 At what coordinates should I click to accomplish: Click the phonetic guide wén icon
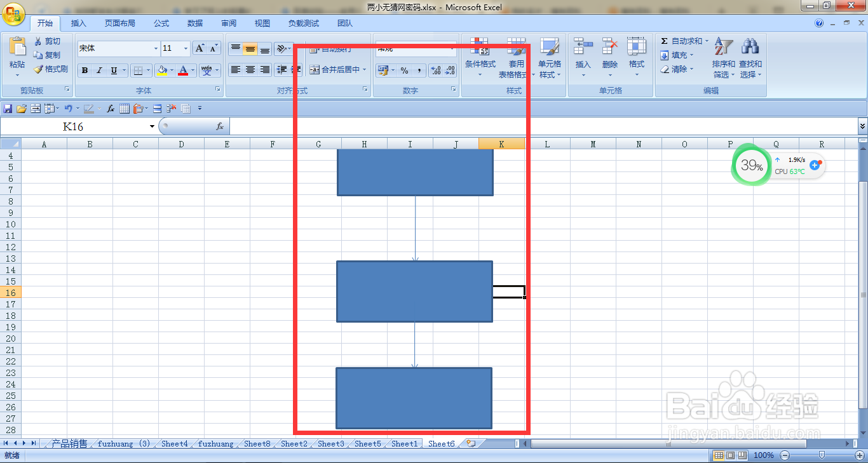pyautogui.click(x=207, y=70)
